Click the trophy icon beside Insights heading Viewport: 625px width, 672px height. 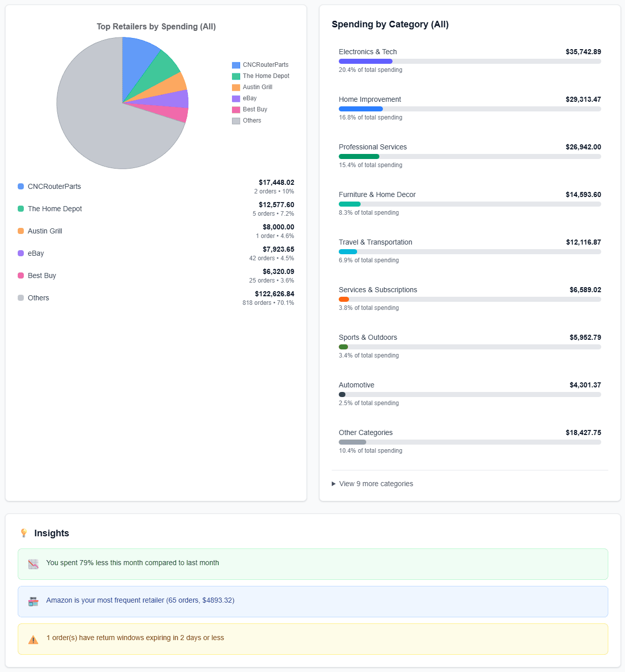[24, 533]
